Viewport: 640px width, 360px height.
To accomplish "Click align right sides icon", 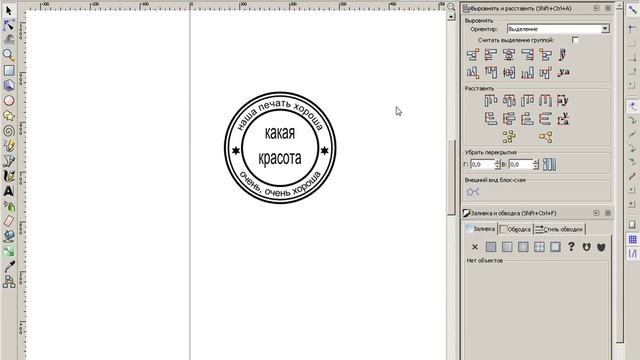I will [527, 54].
